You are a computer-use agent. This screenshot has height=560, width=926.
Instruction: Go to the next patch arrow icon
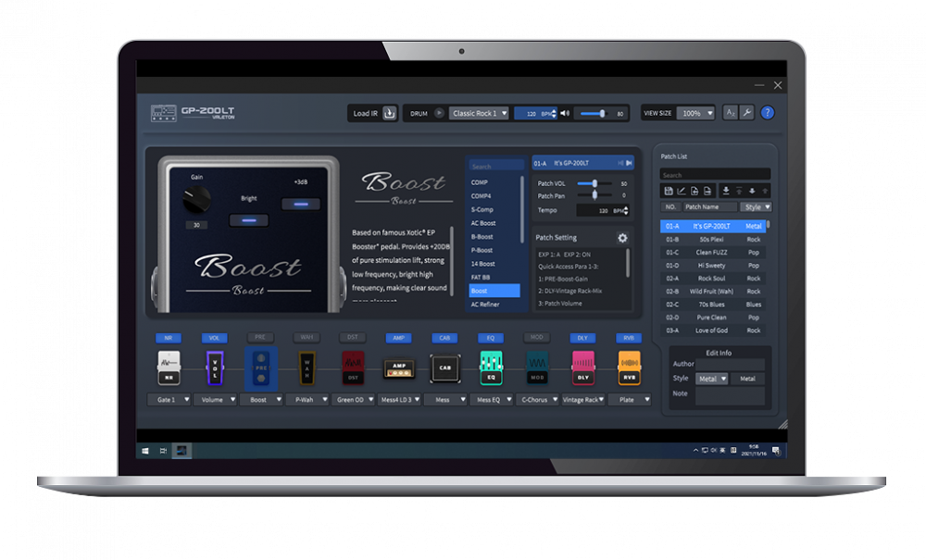pos(629,163)
